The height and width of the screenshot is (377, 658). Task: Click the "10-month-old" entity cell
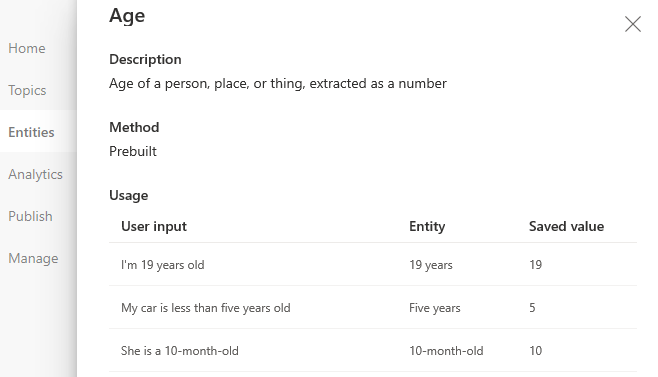(446, 351)
